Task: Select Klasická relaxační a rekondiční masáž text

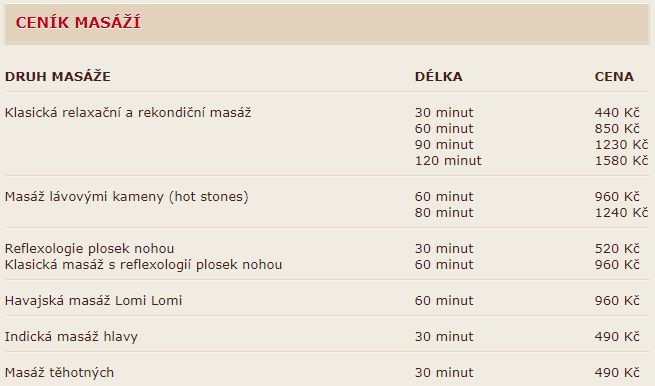Action: coord(128,113)
